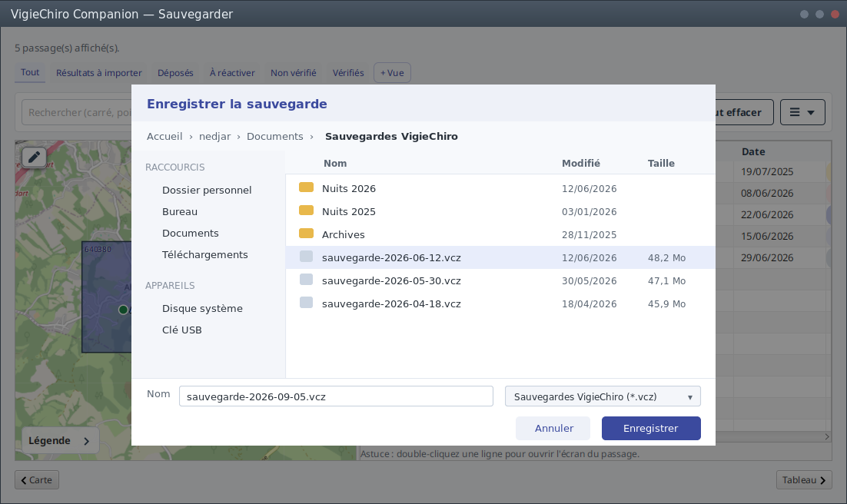Switch to the Tout view tab
The width and height of the screenshot is (847, 504).
[x=30, y=72]
